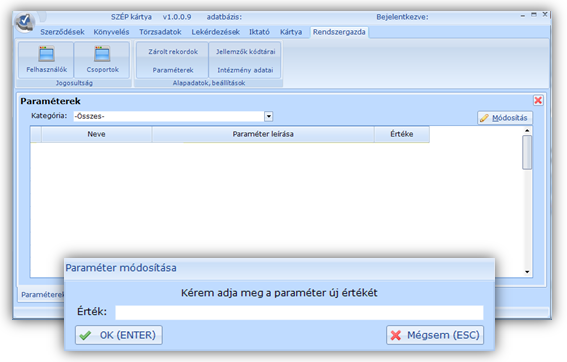Click the Módosítás button

pyautogui.click(x=505, y=118)
